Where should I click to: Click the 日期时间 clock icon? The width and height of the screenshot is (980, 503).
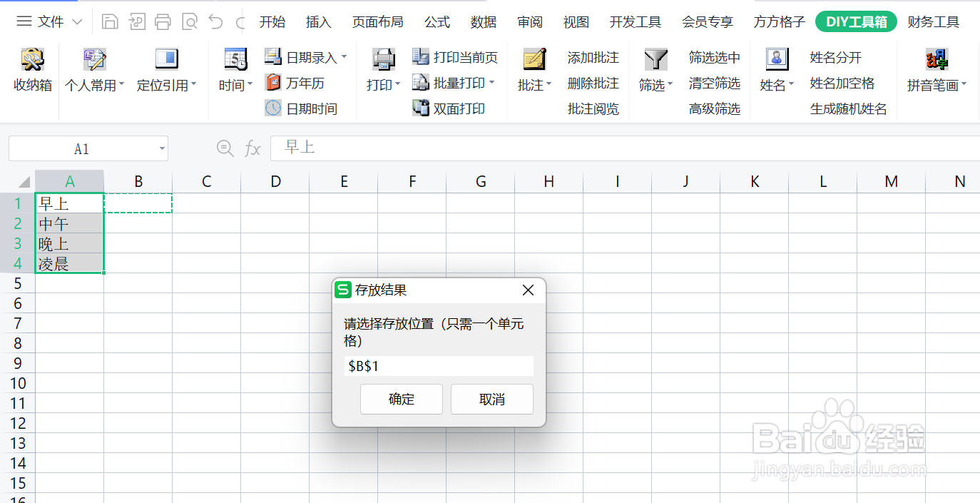coord(273,108)
